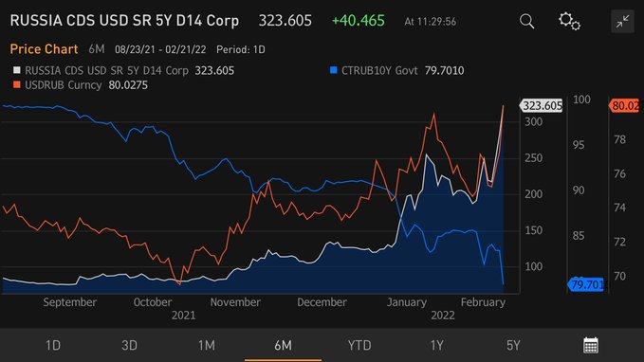Select RUSSIA CDS USD SR 5Y legend label
The height and width of the screenshot is (362, 644).
click(x=106, y=70)
